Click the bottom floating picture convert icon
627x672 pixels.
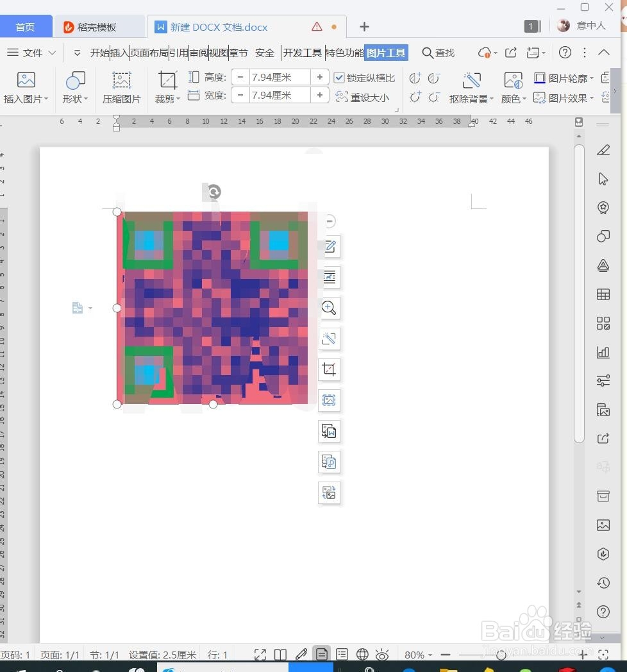pos(329,493)
